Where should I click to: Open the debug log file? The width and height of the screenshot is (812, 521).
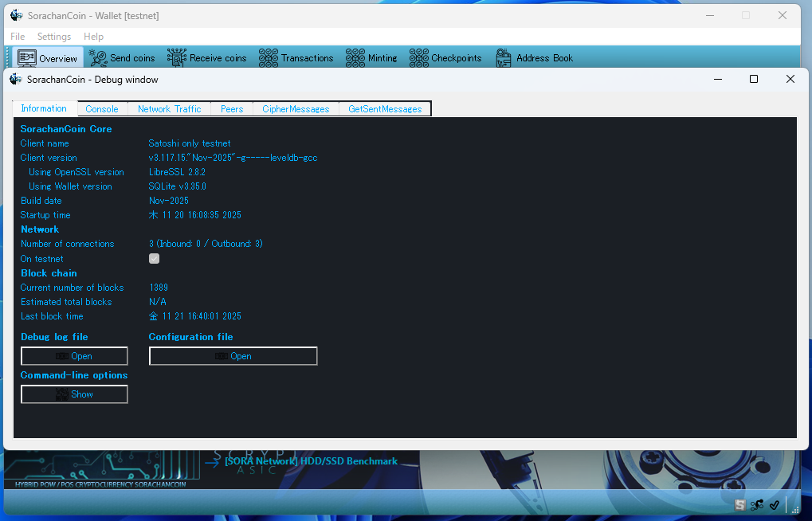point(74,356)
